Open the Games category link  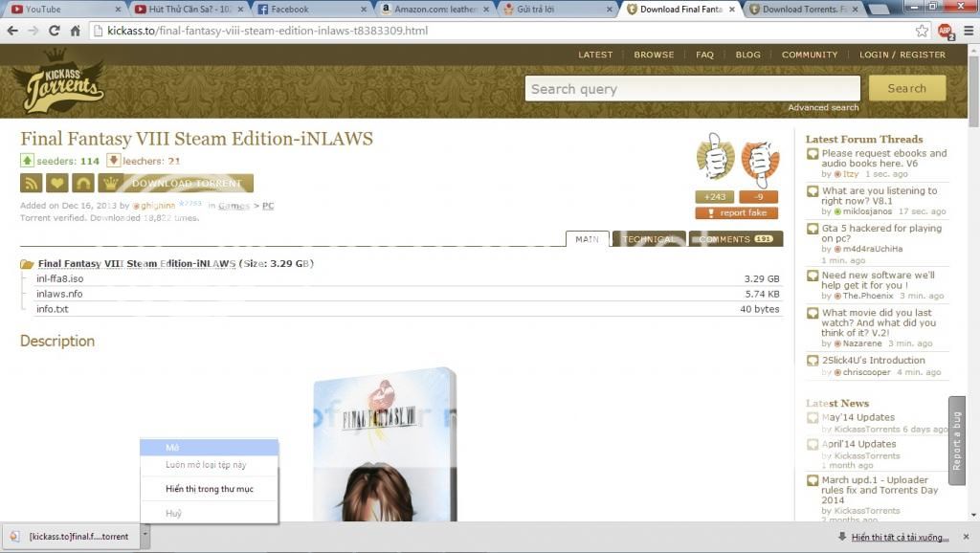coord(234,206)
